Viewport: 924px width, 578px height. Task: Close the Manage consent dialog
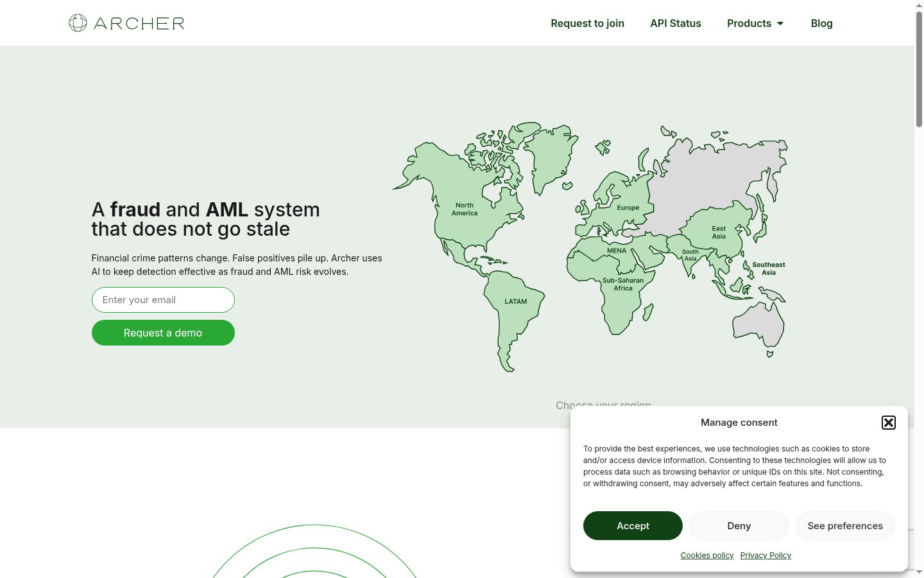click(x=889, y=423)
